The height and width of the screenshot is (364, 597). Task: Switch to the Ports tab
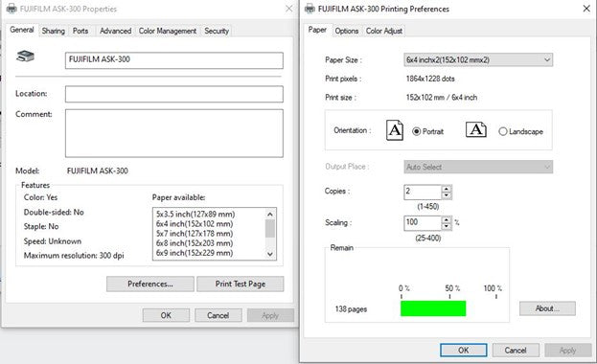(x=80, y=31)
